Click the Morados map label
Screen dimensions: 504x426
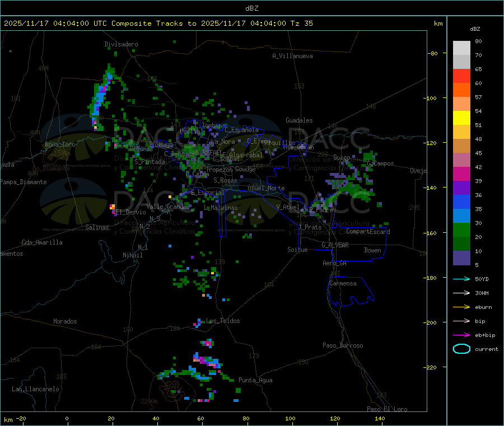(x=66, y=321)
